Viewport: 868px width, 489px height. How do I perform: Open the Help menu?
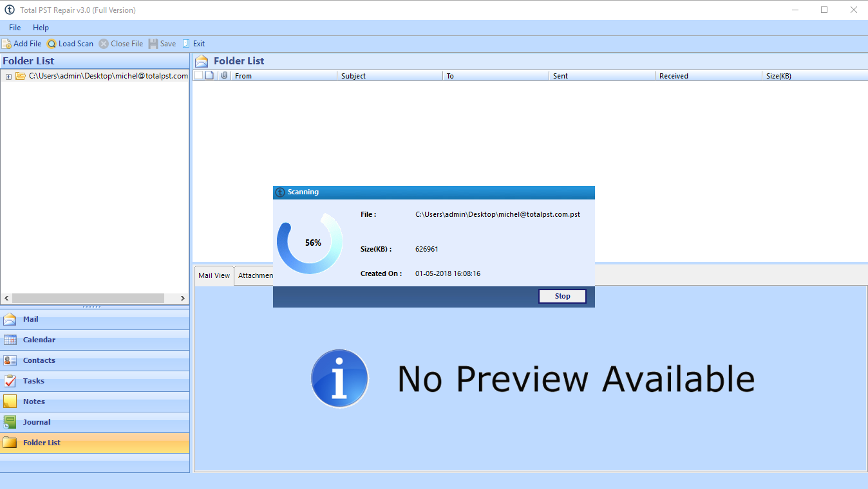pos(41,28)
